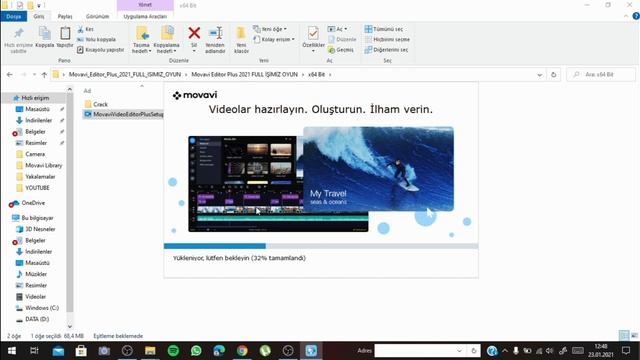Screen dimensions: 640x360
Task: Click the Müzikler folder in sidebar
Action: coord(36,274)
